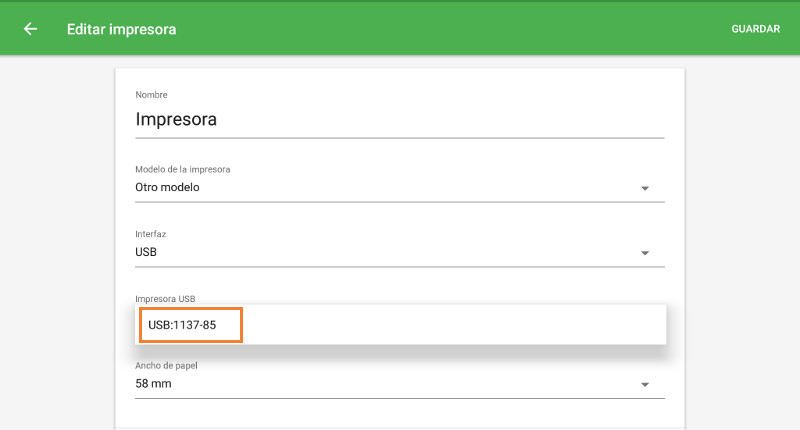This screenshot has width=800, height=430.
Task: Click the underline below Otro modelo
Action: [x=399, y=202]
